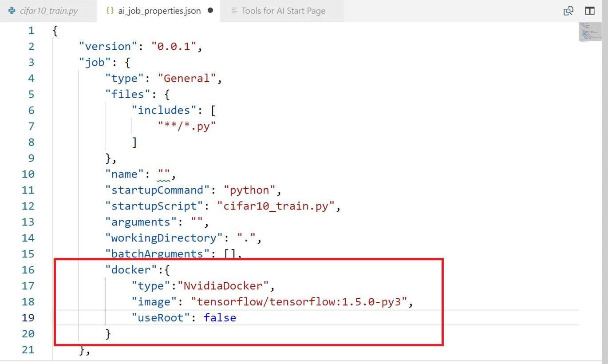
Task: Split the editor using the side-by-side icon
Action: (x=589, y=11)
